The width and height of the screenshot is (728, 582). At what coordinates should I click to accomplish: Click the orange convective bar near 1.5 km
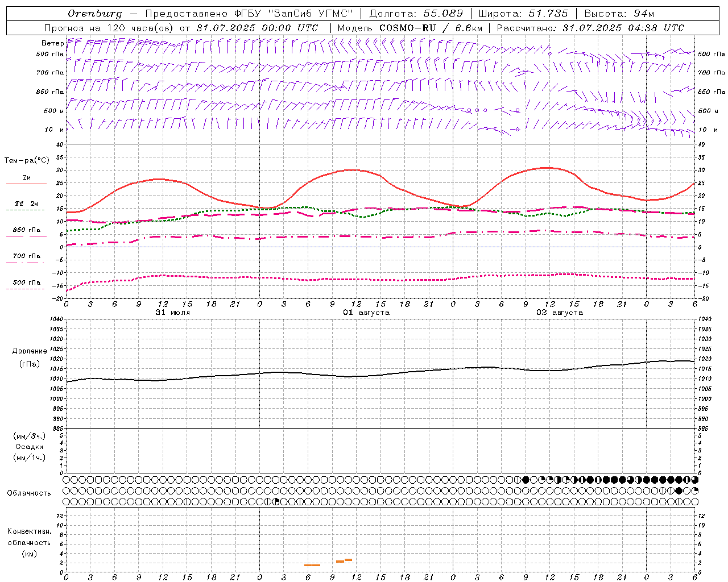[312, 565]
